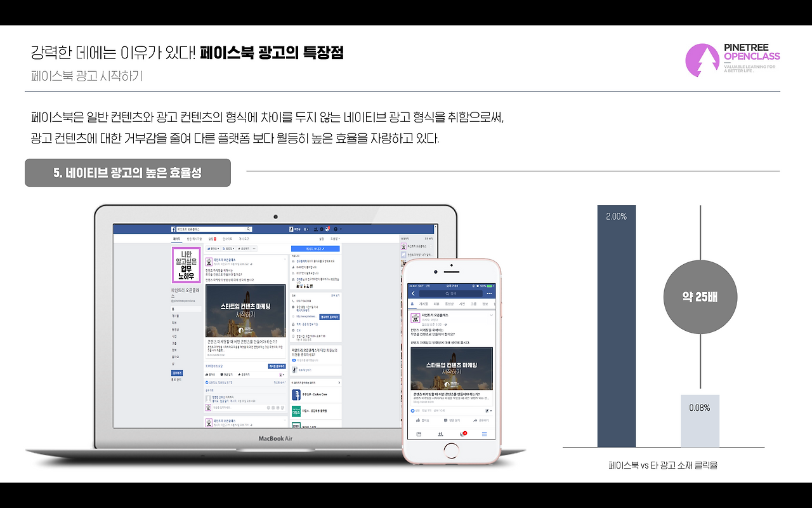Tap the news feed icon on the iPhone bottom bar
The height and width of the screenshot is (508, 812).
pyautogui.click(x=417, y=434)
